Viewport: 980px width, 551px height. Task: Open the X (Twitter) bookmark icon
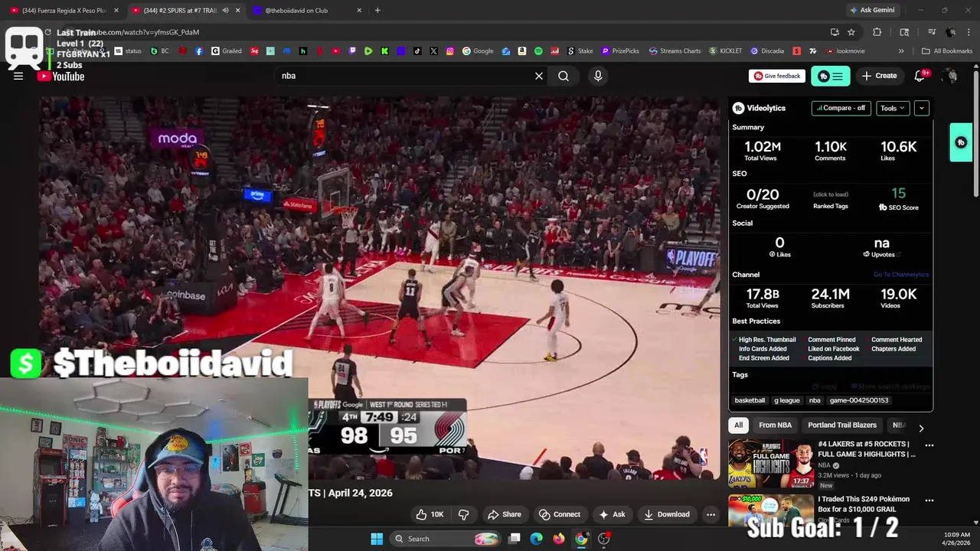(434, 51)
